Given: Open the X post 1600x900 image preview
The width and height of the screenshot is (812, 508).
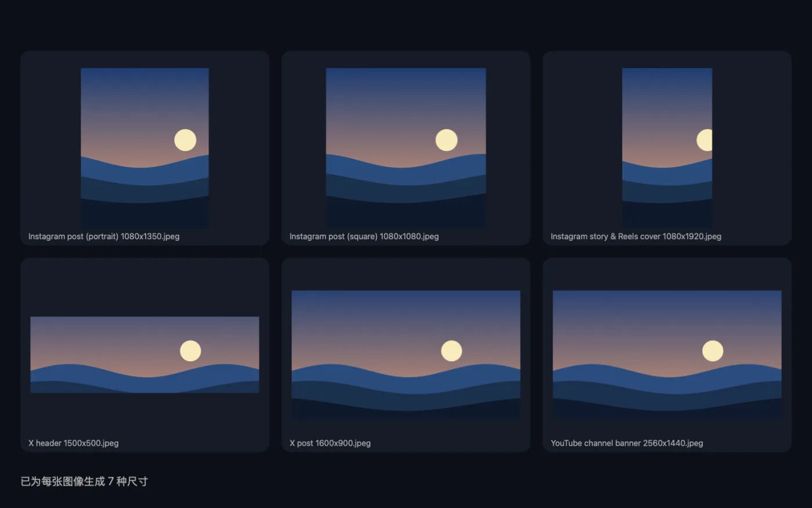Looking at the screenshot, I should pos(406,355).
